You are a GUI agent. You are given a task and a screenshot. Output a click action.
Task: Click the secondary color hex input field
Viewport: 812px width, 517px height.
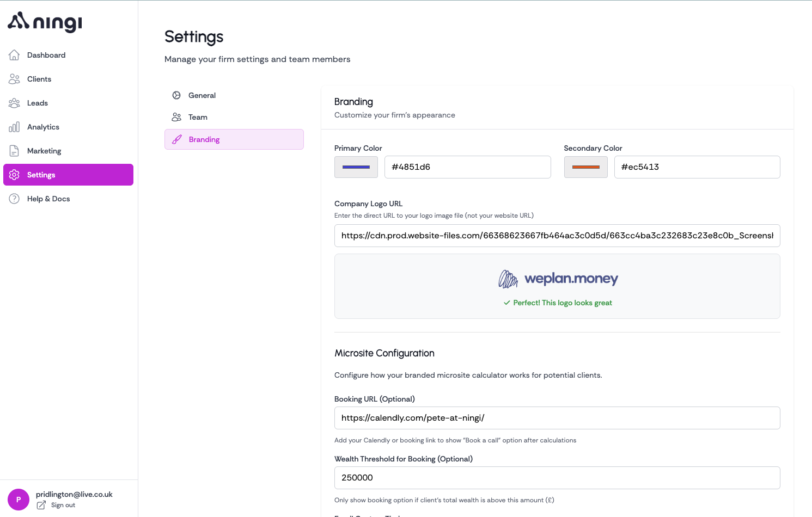tap(697, 167)
